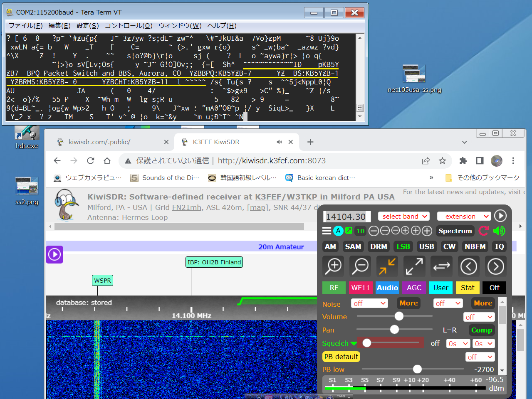Click the page-left circled arrow icon
The width and height of the screenshot is (532, 399).
pyautogui.click(x=468, y=266)
